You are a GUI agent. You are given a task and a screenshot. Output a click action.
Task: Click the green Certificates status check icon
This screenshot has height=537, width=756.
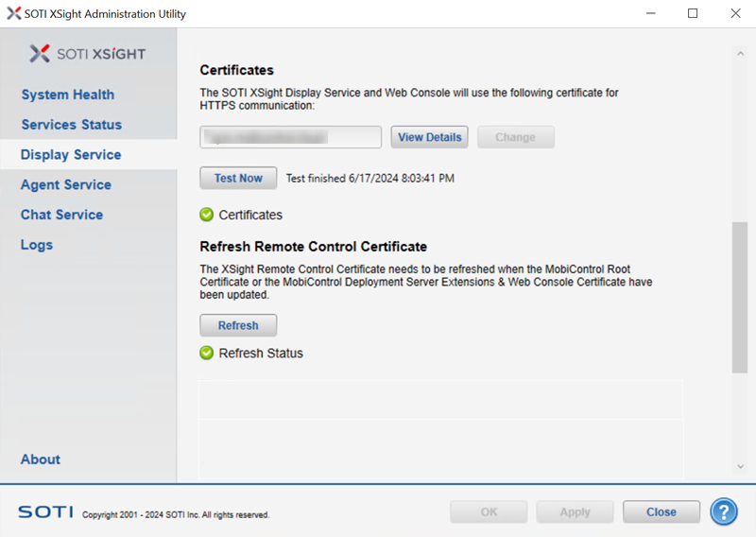(207, 215)
